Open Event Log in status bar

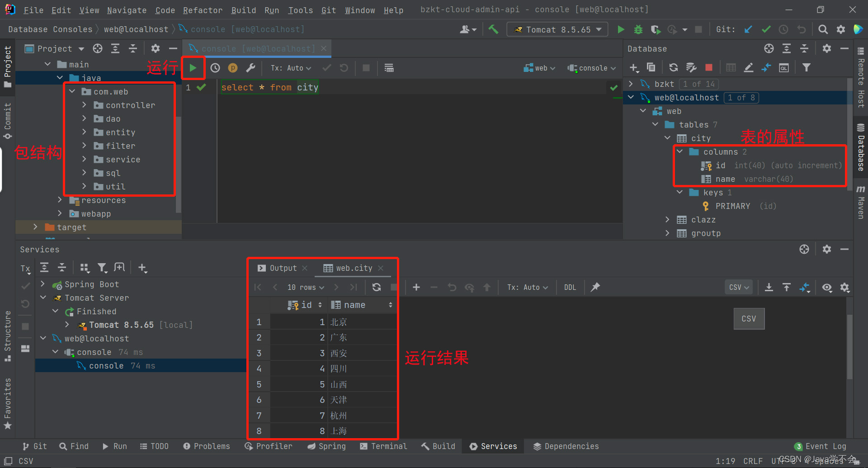pyautogui.click(x=826, y=446)
